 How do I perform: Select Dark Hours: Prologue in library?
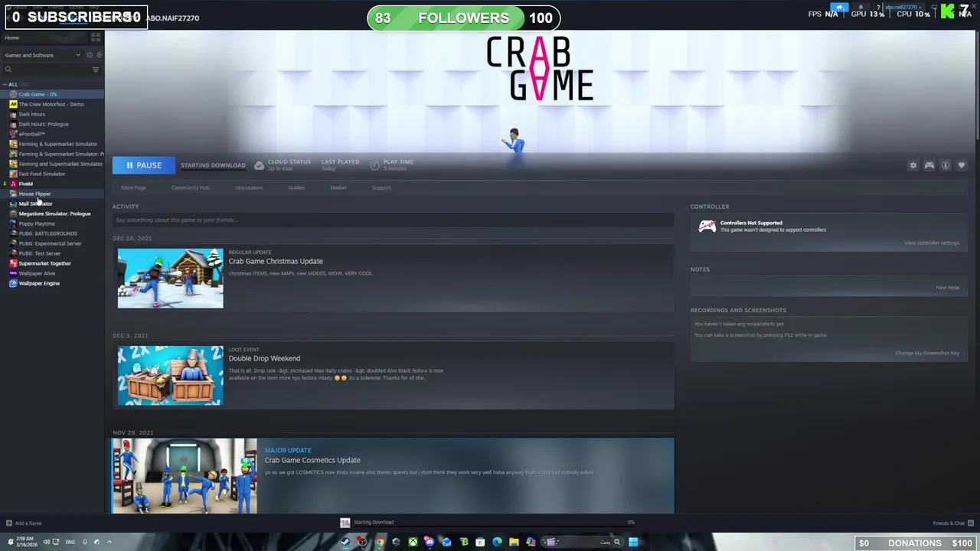(x=52, y=124)
